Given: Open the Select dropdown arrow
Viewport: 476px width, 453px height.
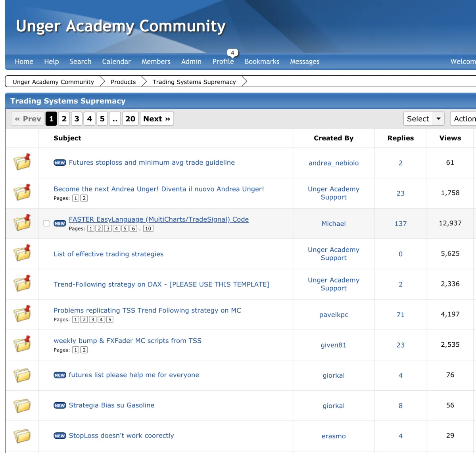Looking at the screenshot, I should tap(438, 119).
